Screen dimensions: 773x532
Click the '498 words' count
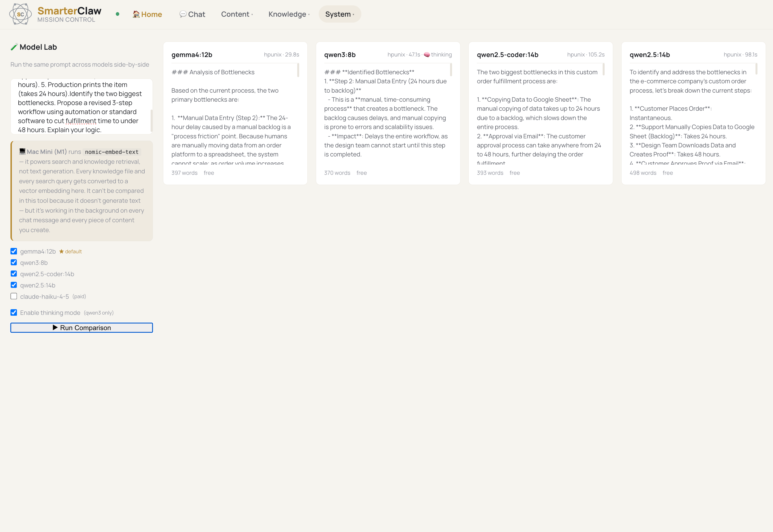pos(643,173)
